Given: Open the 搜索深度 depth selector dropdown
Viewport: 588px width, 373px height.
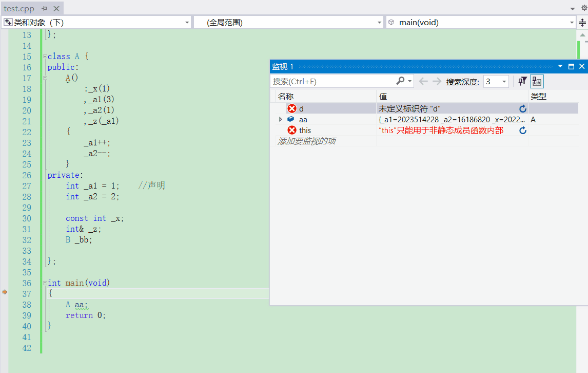Looking at the screenshot, I should point(504,81).
